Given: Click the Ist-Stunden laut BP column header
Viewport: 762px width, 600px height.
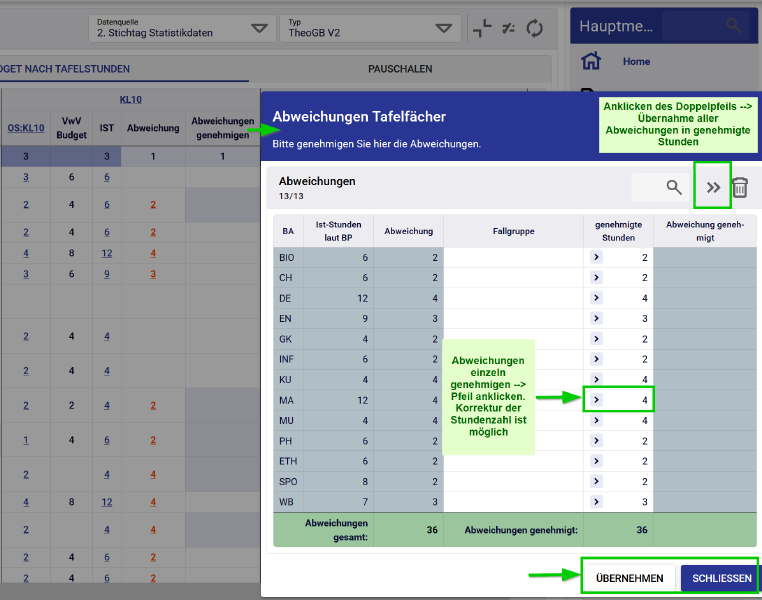Looking at the screenshot, I should pyautogui.click(x=338, y=231).
